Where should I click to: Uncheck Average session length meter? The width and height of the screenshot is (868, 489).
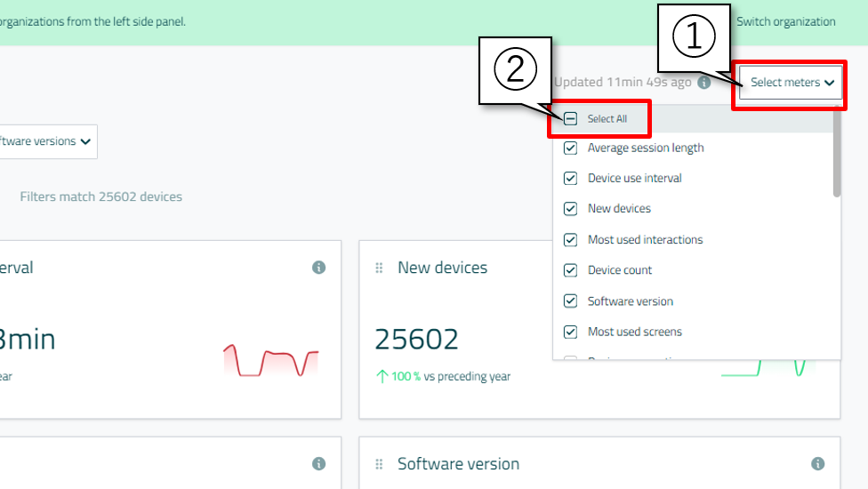(x=571, y=148)
